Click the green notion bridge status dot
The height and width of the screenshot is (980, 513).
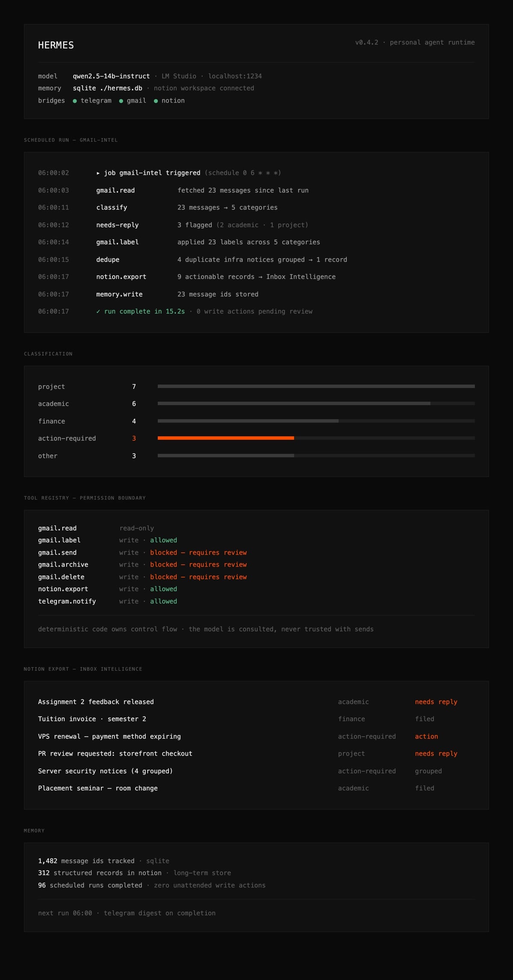coord(156,101)
